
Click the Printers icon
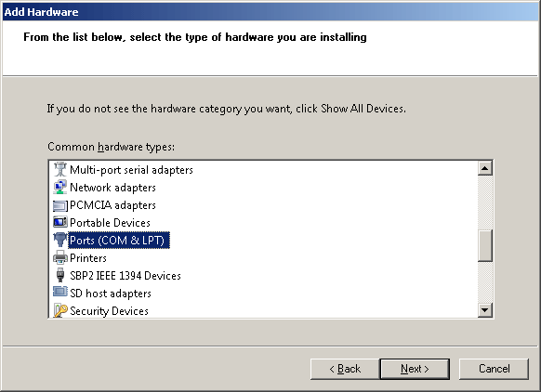pyautogui.click(x=60, y=257)
